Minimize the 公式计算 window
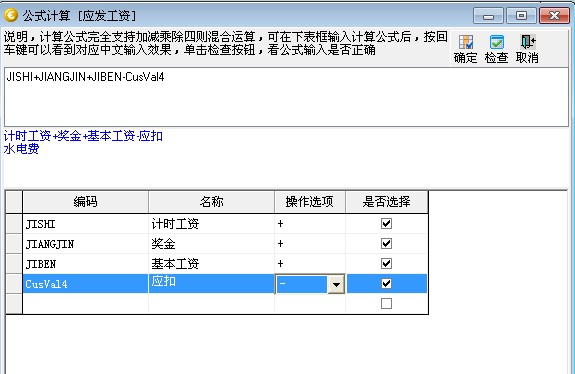The width and height of the screenshot is (575, 374). click(488, 16)
